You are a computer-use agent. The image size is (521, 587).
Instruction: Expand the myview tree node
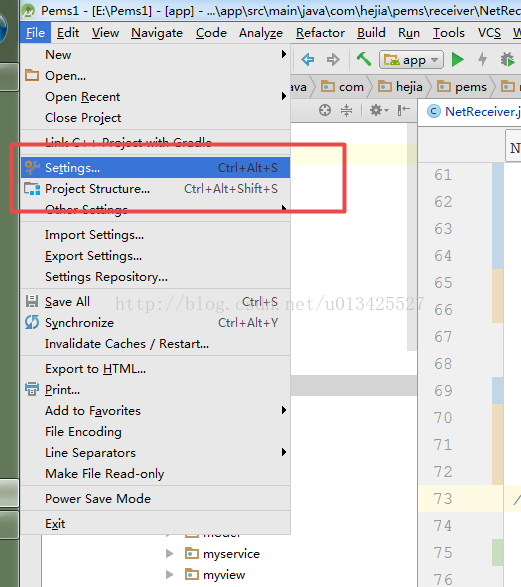(x=170, y=574)
